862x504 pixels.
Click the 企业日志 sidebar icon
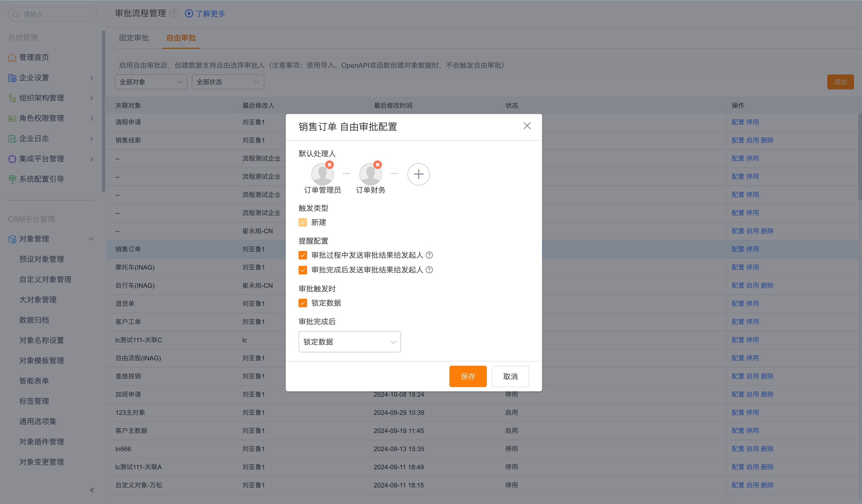[x=12, y=139]
